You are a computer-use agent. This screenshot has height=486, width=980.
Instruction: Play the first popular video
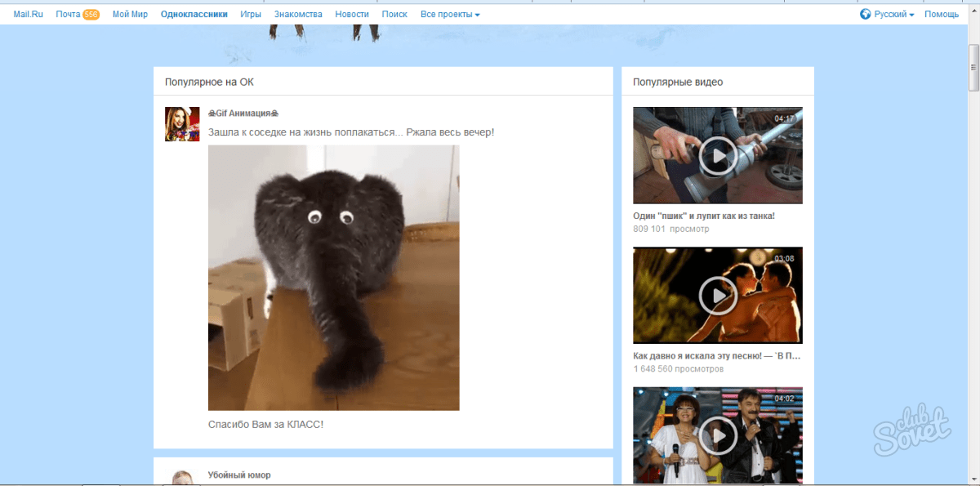coord(717,155)
